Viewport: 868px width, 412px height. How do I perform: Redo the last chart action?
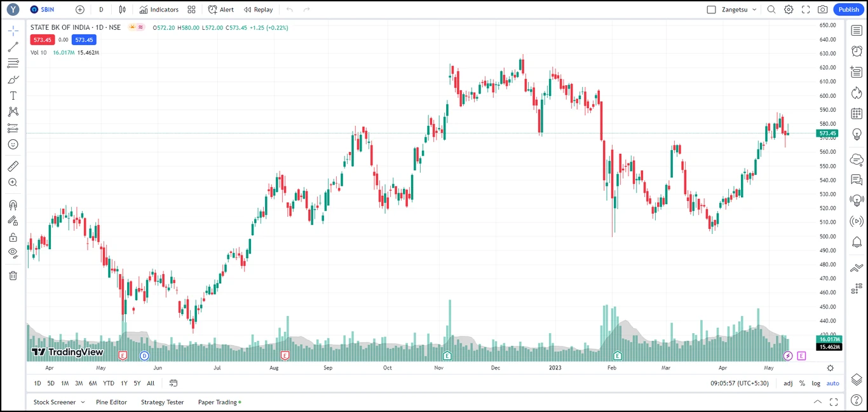307,10
